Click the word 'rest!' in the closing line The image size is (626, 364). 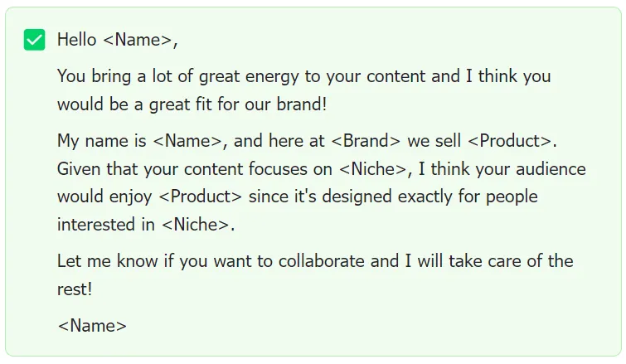pyautogui.click(x=75, y=289)
